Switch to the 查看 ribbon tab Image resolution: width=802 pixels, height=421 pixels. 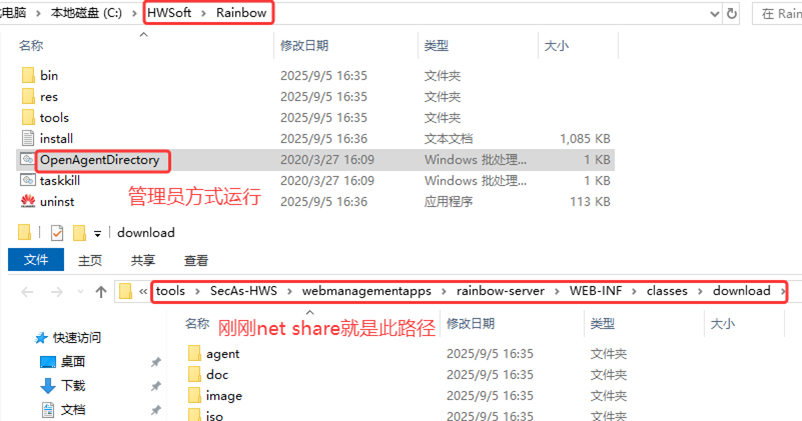[x=196, y=260]
